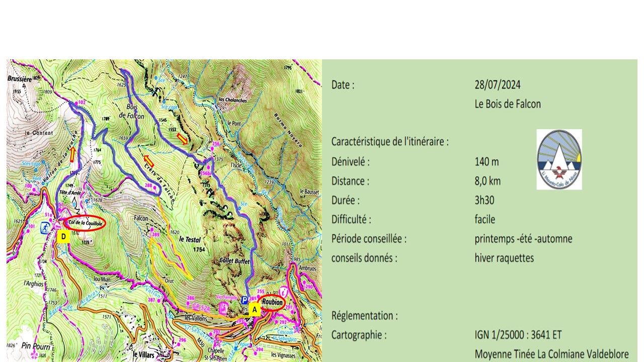Click the Caractéristique de l'itinéraire heading
Viewport: 644px width, 362px height.
pyautogui.click(x=390, y=142)
